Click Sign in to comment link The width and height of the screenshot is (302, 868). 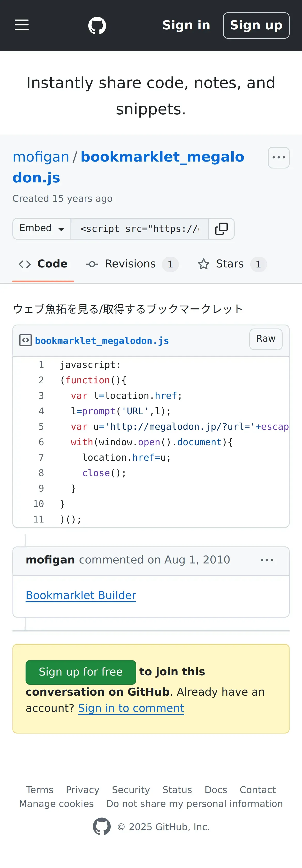(x=131, y=708)
